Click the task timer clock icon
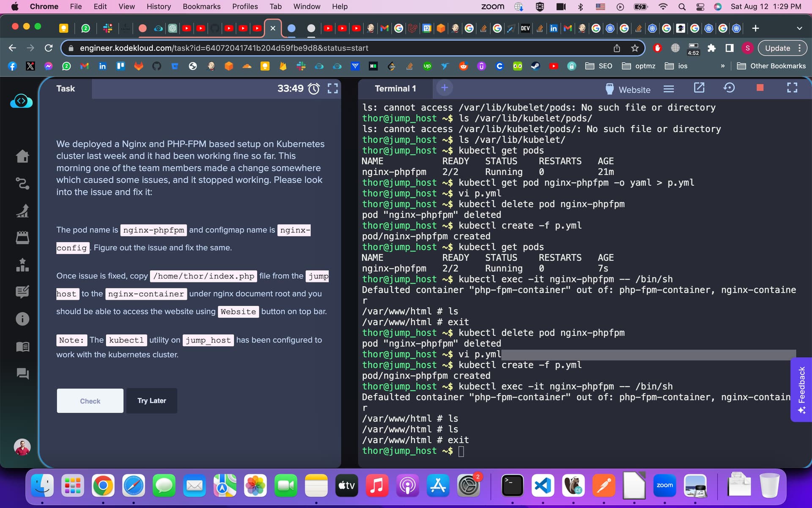Screen dimensions: 812x508 point(314,88)
